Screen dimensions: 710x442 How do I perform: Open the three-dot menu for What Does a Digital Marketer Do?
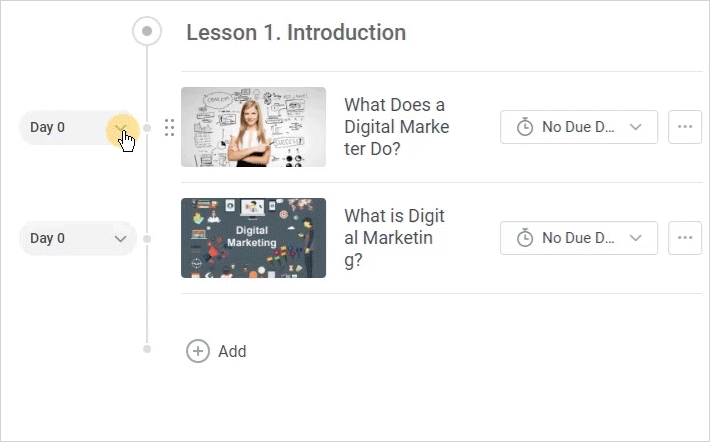[685, 127]
